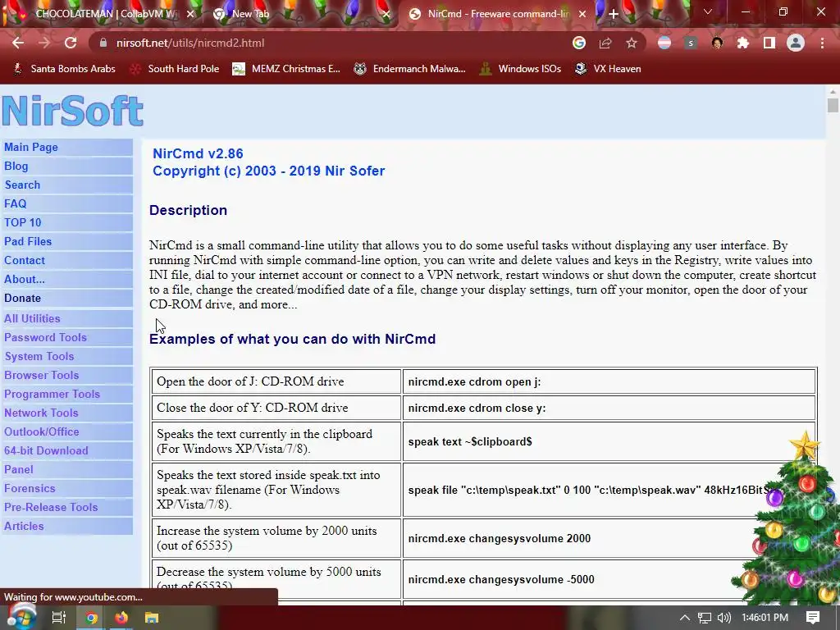The height and width of the screenshot is (630, 840).
Task: Open the FAQ sidebar link
Action: coord(15,203)
